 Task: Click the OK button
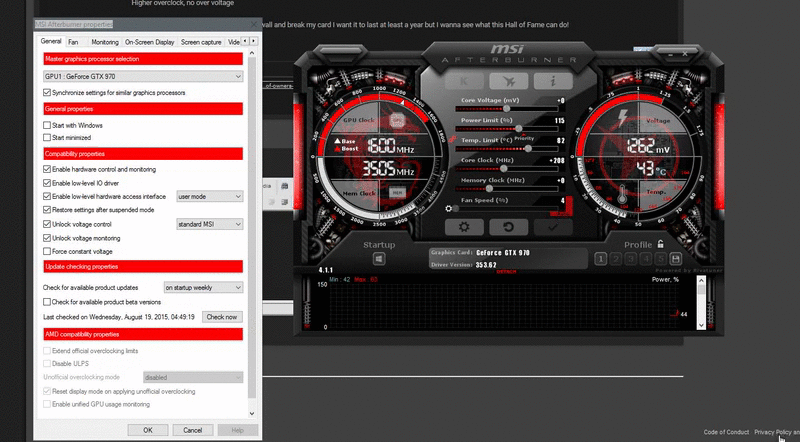click(x=148, y=430)
